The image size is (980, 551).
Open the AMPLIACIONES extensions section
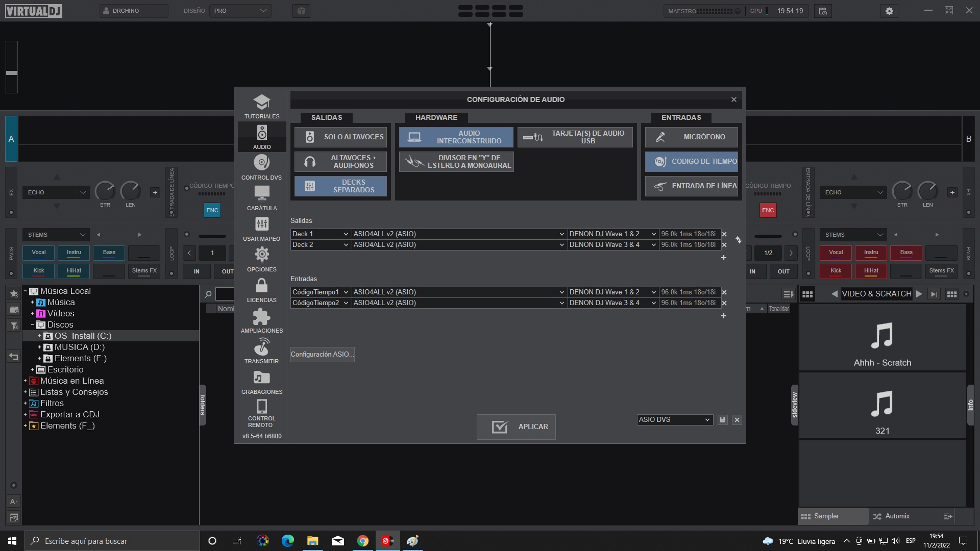click(x=261, y=320)
